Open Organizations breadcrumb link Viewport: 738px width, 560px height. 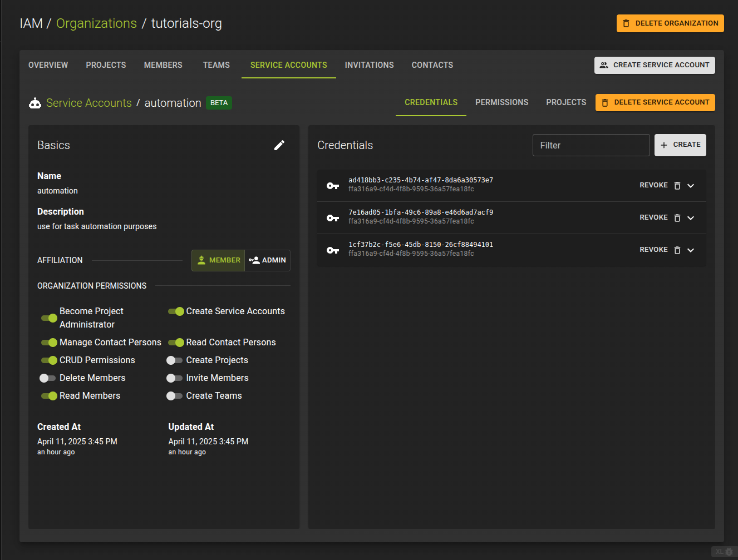(96, 23)
